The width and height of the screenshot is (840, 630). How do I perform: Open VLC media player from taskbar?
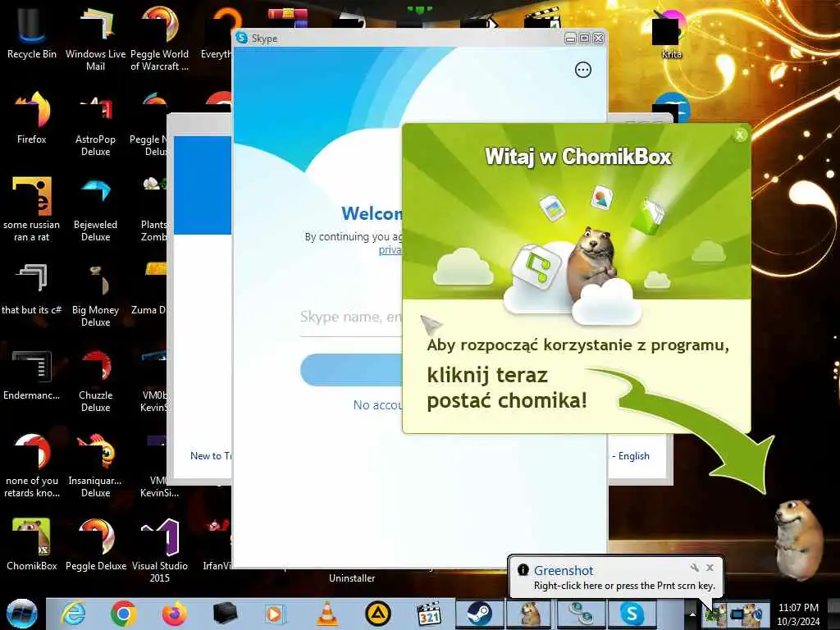click(326, 614)
